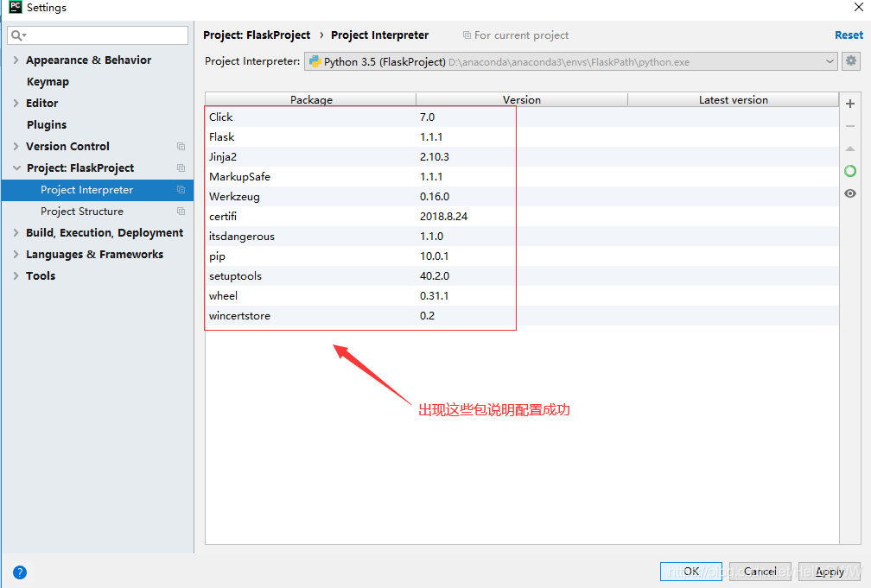Expand the Version Control section
Image resolution: width=871 pixels, height=588 pixels.
[16, 147]
